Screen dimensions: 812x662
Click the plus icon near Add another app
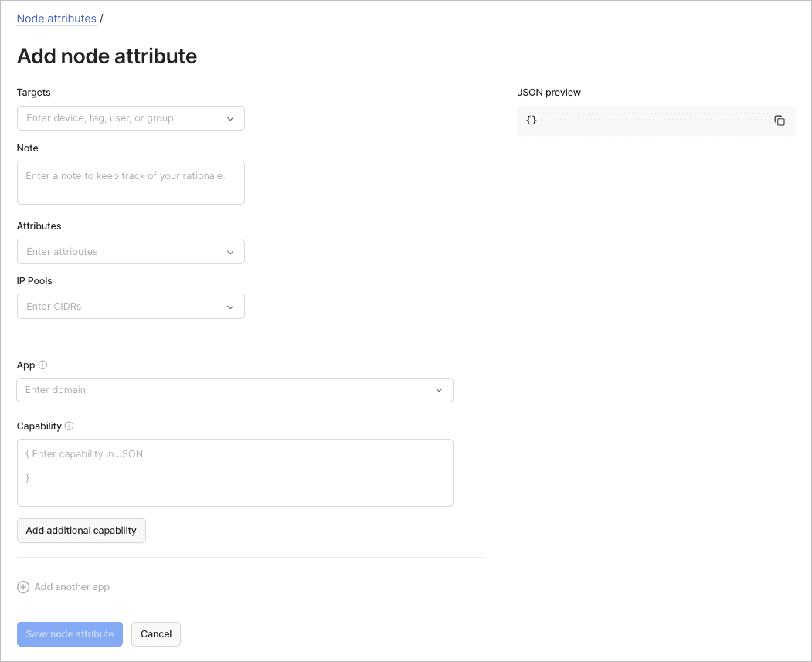click(x=22, y=586)
